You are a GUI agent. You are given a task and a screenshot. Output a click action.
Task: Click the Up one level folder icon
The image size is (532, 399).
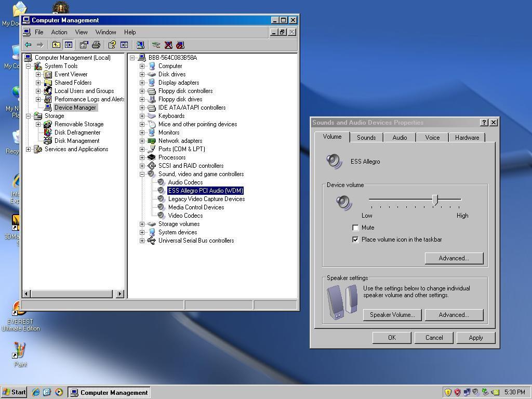[x=56, y=45]
